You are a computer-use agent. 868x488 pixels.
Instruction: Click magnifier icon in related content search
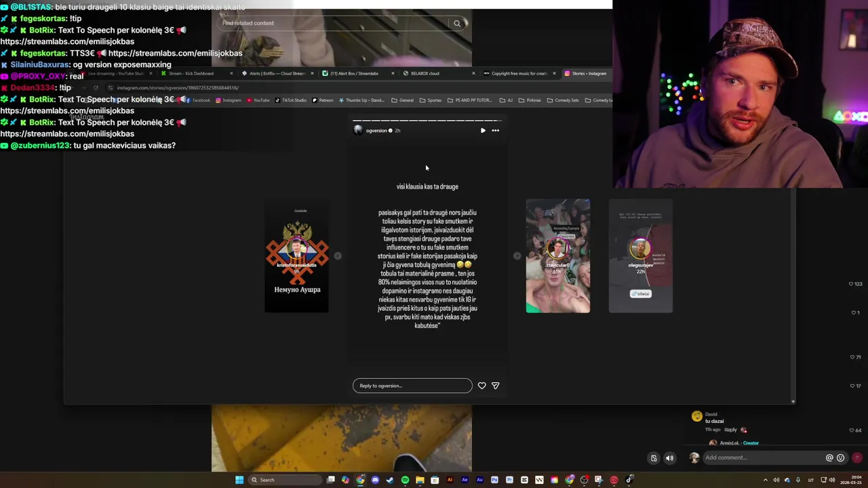pos(457,23)
